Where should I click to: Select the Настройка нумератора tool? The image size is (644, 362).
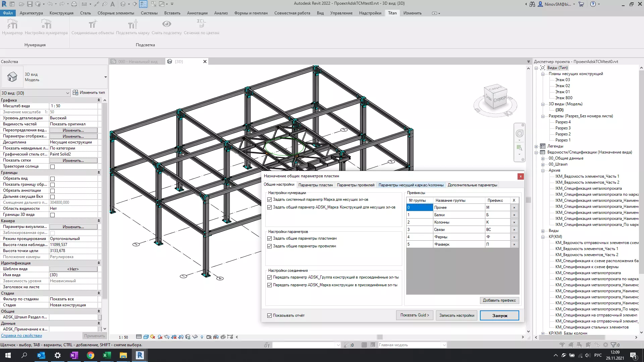46,27
